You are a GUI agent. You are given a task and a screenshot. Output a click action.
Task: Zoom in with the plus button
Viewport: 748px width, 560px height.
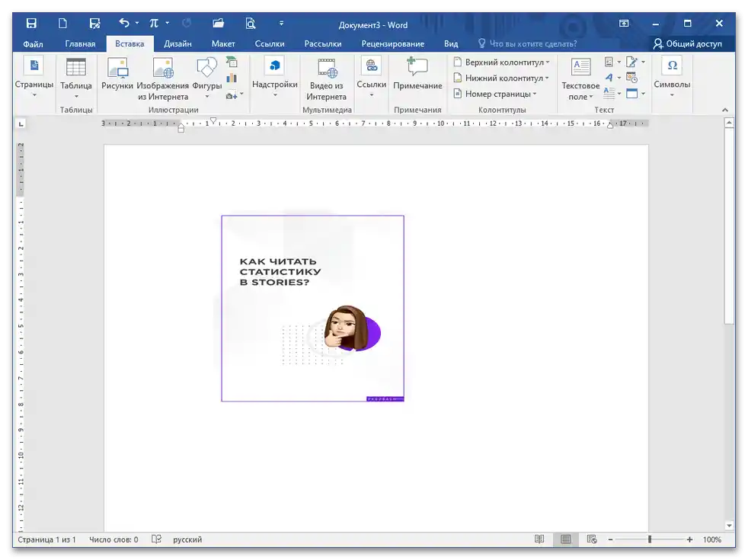pyautogui.click(x=689, y=539)
